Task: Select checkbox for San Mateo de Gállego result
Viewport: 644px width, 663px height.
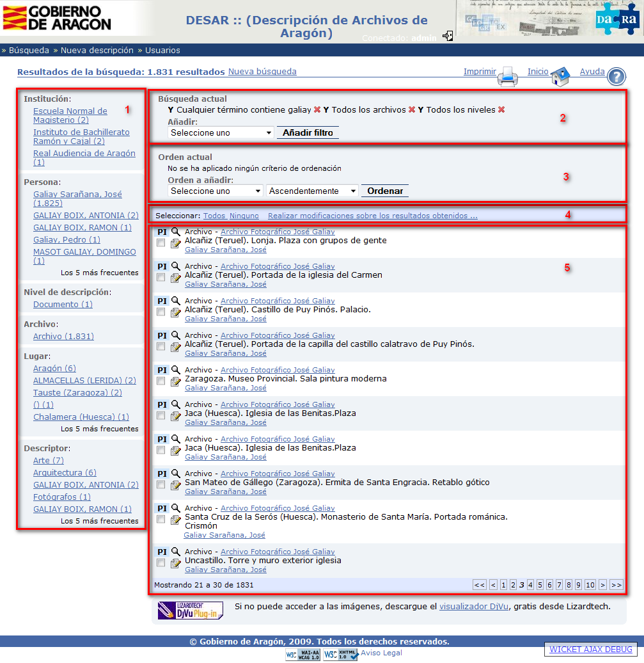Action: point(161,485)
